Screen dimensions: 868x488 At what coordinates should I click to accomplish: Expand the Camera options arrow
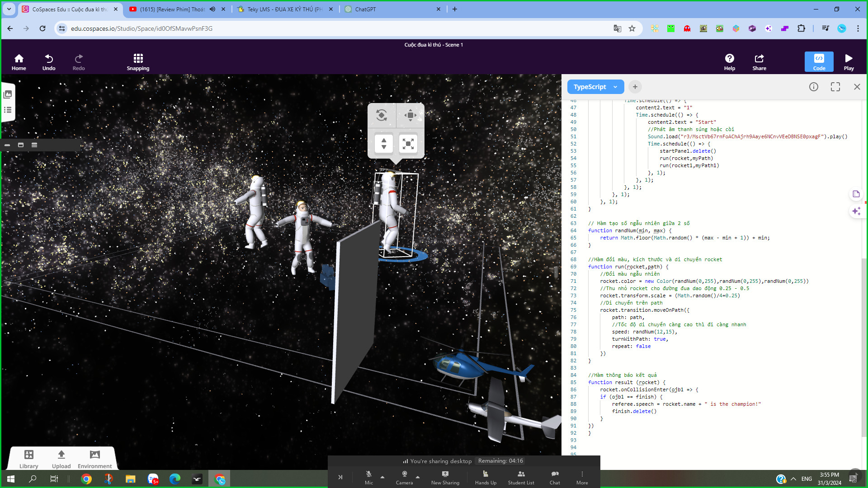pos(418,477)
